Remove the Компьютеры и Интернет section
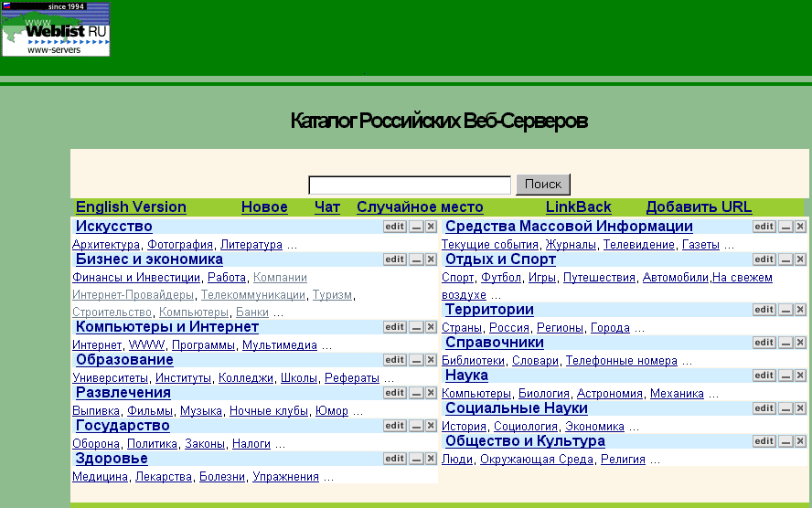Viewport: 812px width, 508px height. coord(431,327)
